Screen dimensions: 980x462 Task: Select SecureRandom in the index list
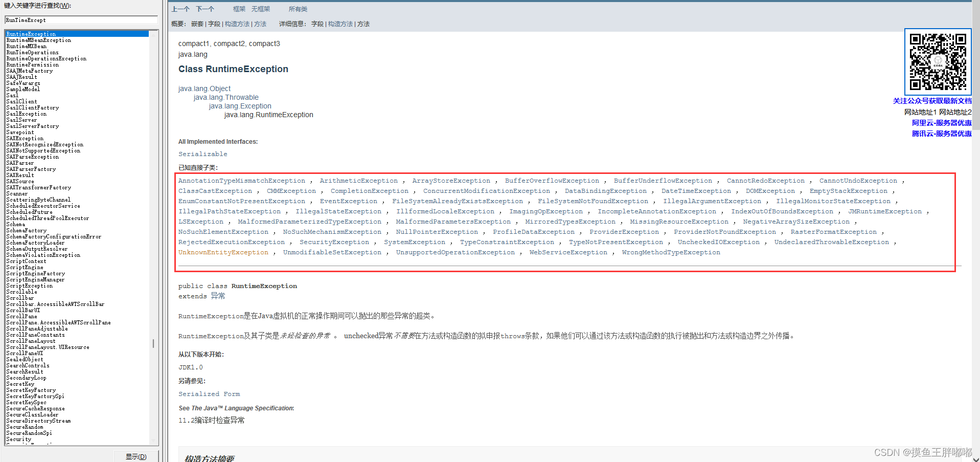click(25, 427)
